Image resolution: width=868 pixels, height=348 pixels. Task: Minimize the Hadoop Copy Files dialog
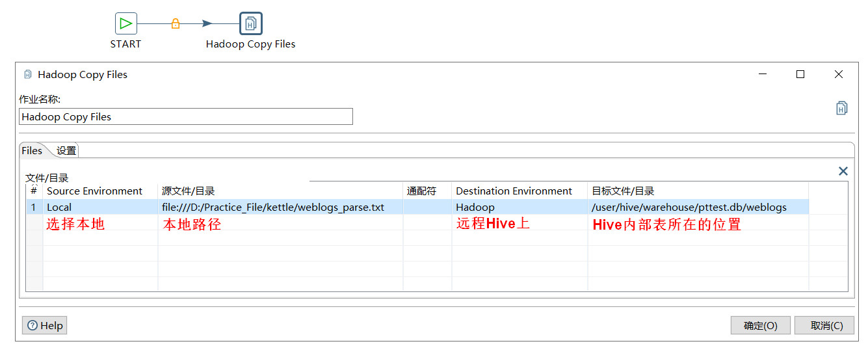point(763,74)
